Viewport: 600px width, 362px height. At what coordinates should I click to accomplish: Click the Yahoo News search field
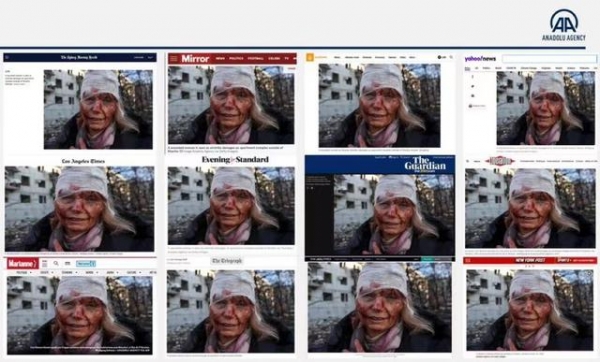[x=549, y=59]
